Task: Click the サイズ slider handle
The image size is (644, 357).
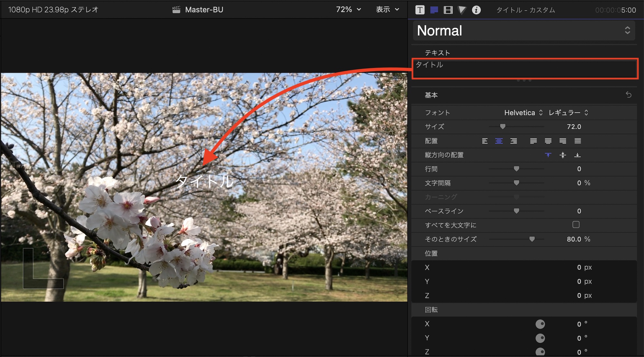Action: [503, 127]
